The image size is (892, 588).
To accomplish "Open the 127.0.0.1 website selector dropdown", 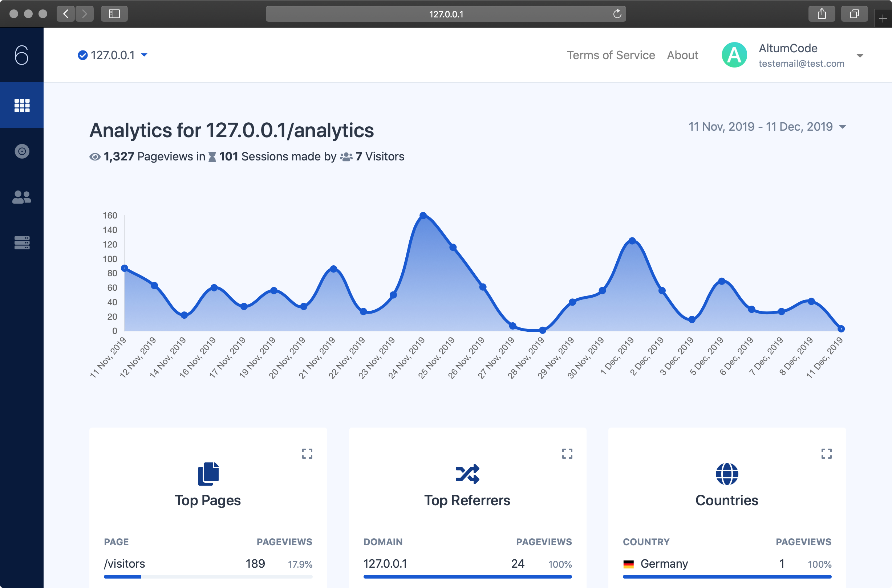I will click(x=113, y=55).
